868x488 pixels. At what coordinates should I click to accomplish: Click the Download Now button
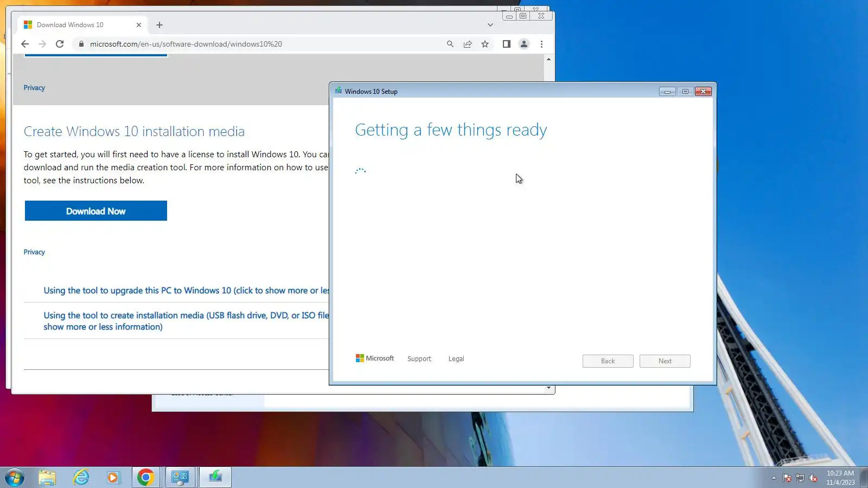pos(96,211)
